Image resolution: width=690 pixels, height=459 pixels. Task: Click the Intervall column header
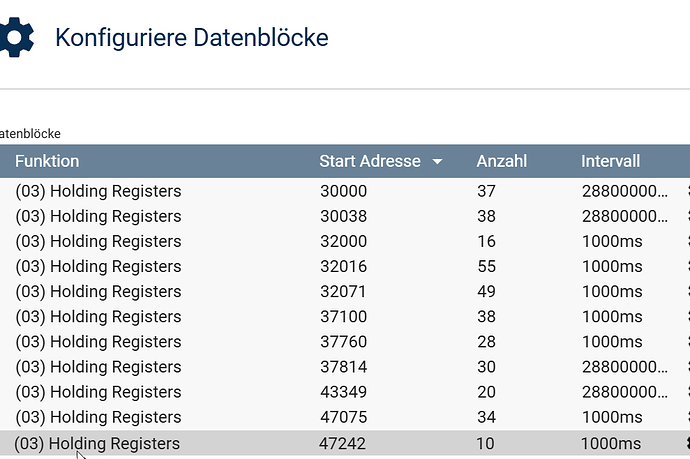610,161
